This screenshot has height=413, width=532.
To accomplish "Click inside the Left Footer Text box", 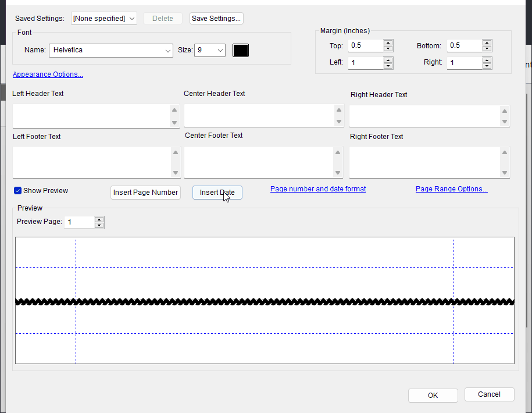I will [92, 162].
